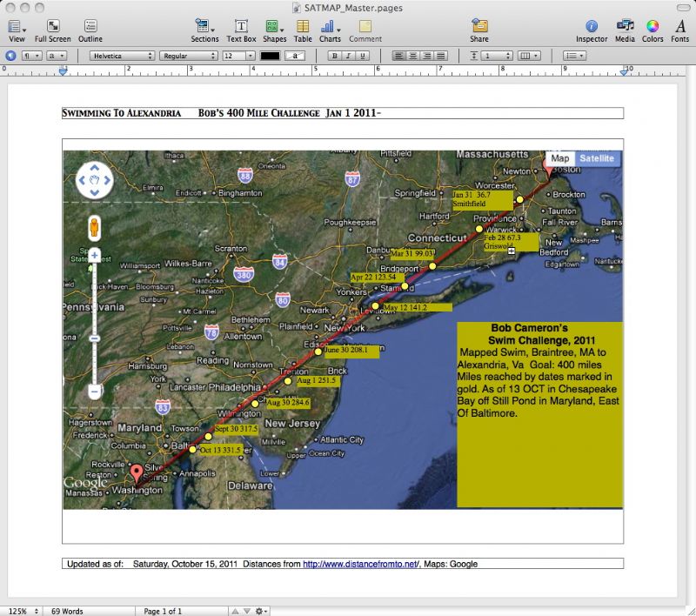Click the left indent marker on ruler
The width and height of the screenshot is (696, 616).
pyautogui.click(x=63, y=70)
